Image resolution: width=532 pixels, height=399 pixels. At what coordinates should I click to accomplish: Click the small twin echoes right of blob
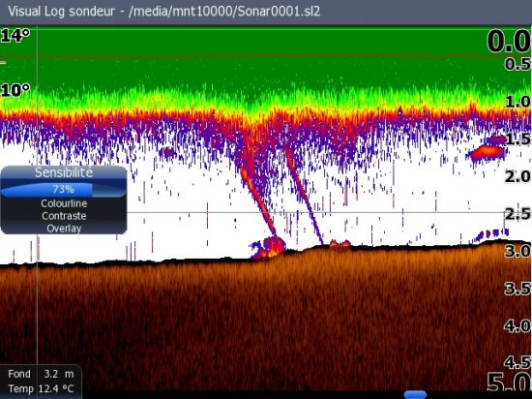click(x=340, y=243)
